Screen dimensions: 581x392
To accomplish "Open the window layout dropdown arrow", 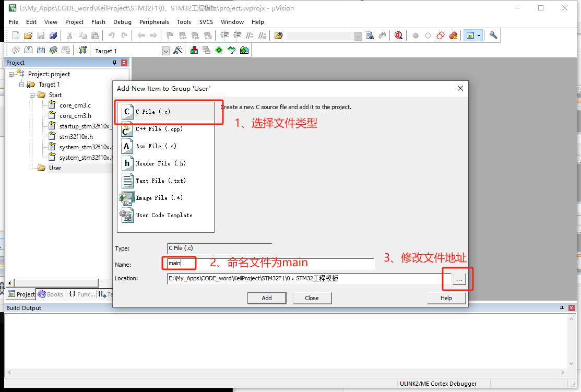I will [479, 35].
